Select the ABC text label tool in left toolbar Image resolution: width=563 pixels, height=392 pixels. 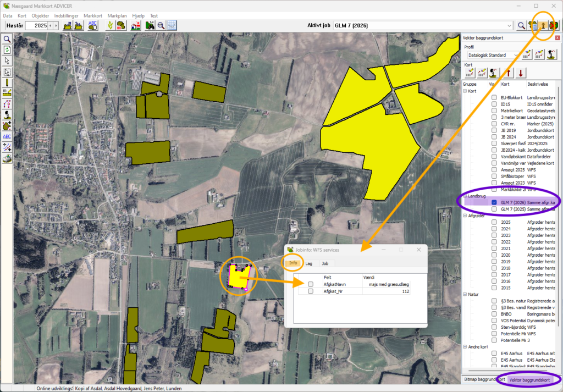pos(7,136)
